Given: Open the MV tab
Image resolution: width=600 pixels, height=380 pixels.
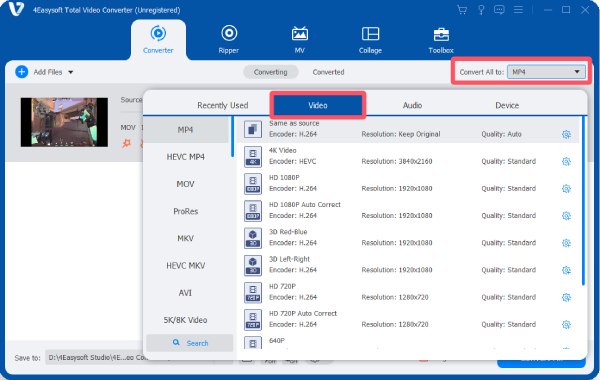Looking at the screenshot, I should pos(300,39).
